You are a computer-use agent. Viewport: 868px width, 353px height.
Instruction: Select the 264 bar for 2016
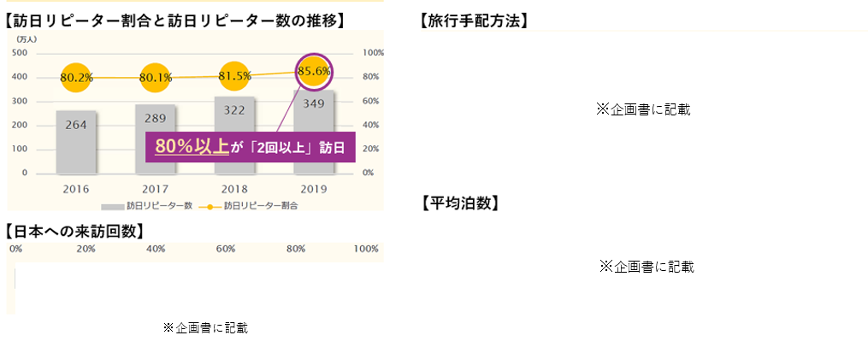(x=76, y=142)
